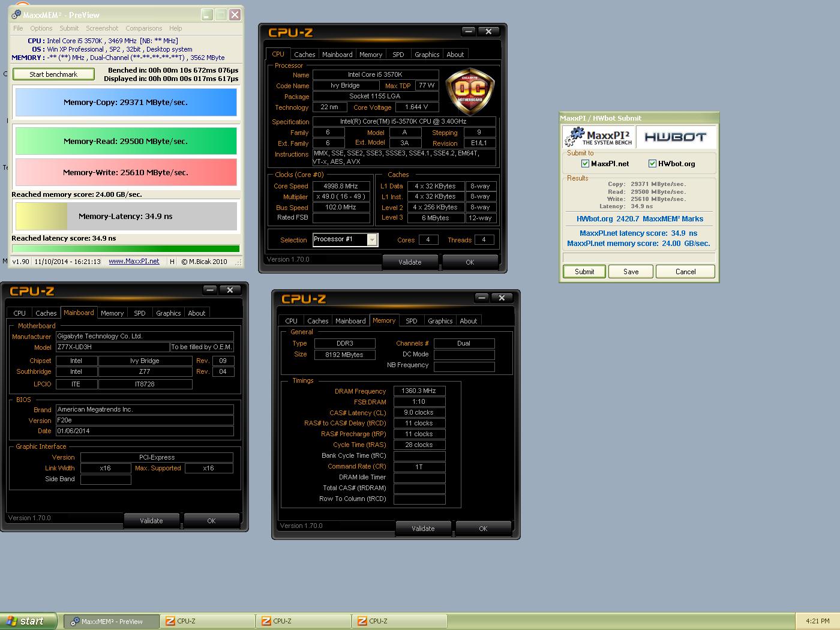
Task: Open the Comparisons menu in MaxxMEM²
Action: (143, 28)
